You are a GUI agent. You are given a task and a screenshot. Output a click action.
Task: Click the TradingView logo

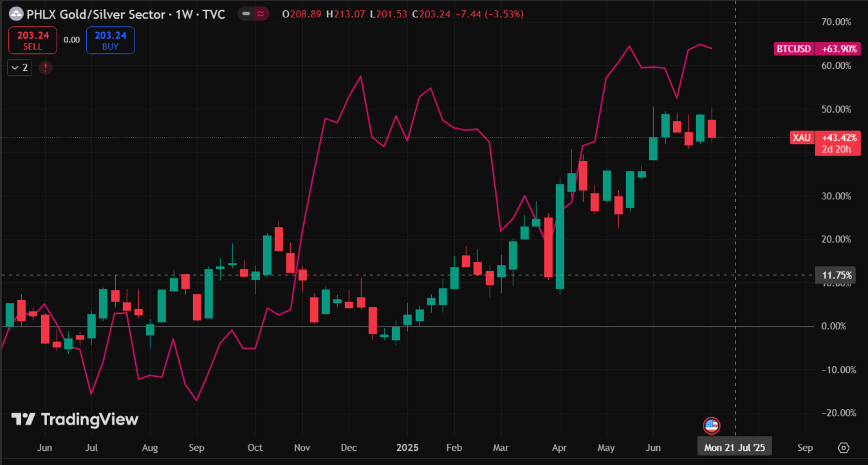tap(75, 419)
